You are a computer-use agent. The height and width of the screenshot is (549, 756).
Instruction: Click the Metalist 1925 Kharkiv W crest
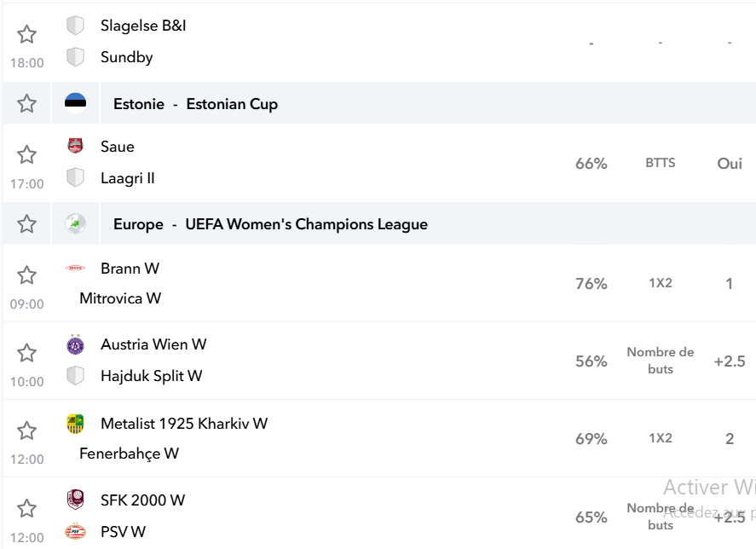click(75, 424)
